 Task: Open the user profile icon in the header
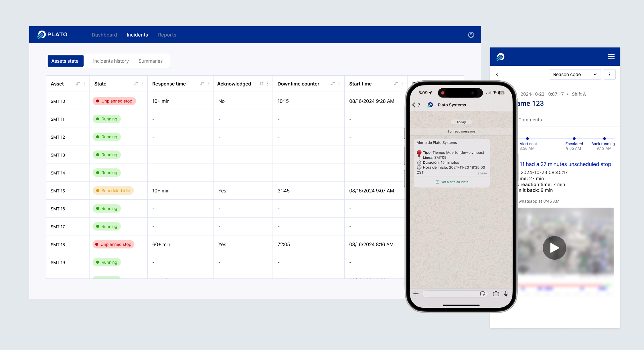coord(471,35)
